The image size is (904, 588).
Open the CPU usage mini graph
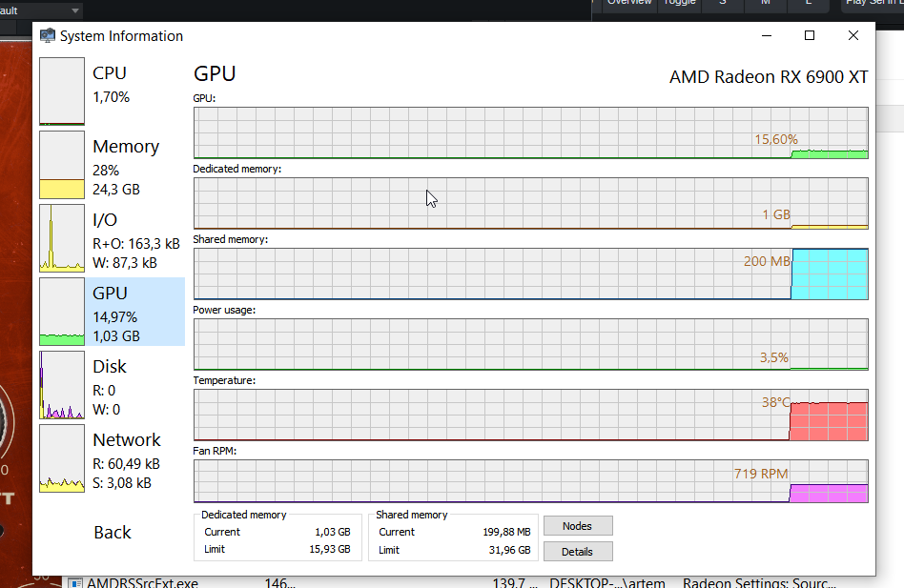point(62,91)
